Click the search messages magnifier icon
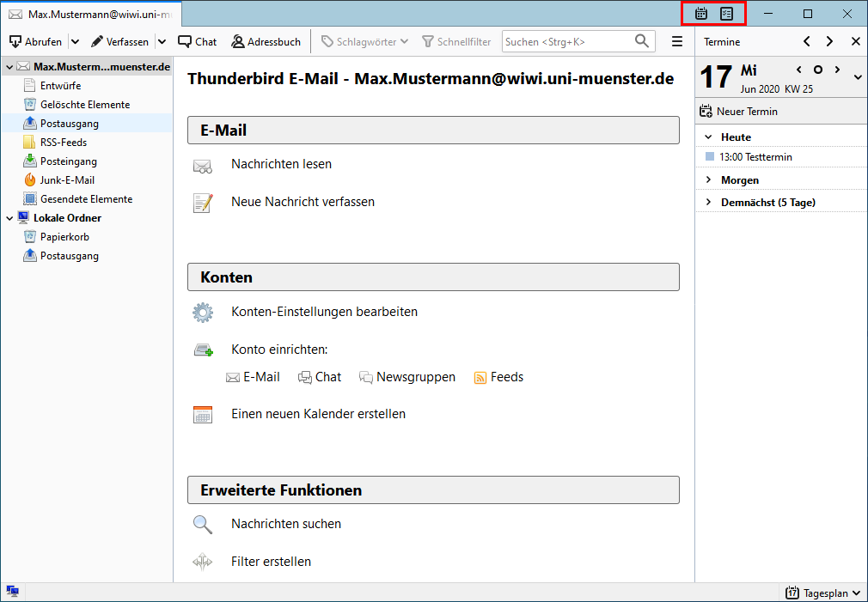Viewport: 868px width, 602px height. click(203, 525)
